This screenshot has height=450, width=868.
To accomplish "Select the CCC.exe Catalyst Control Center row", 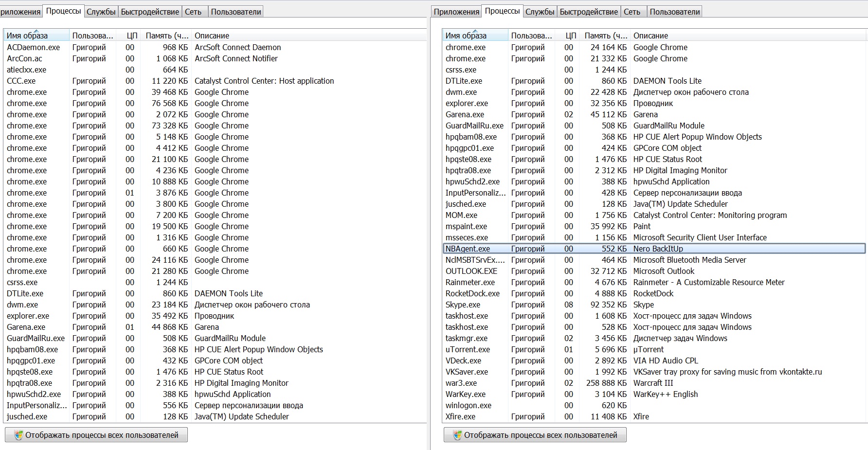I will pos(21,81).
